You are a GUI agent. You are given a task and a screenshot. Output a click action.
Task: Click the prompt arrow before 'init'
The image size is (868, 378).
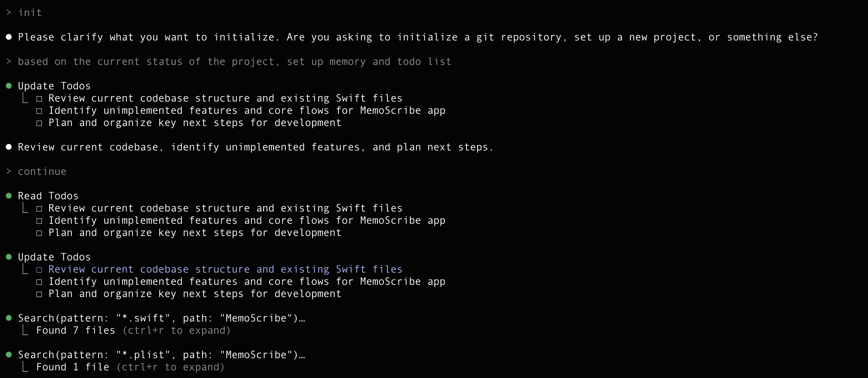pos(9,13)
